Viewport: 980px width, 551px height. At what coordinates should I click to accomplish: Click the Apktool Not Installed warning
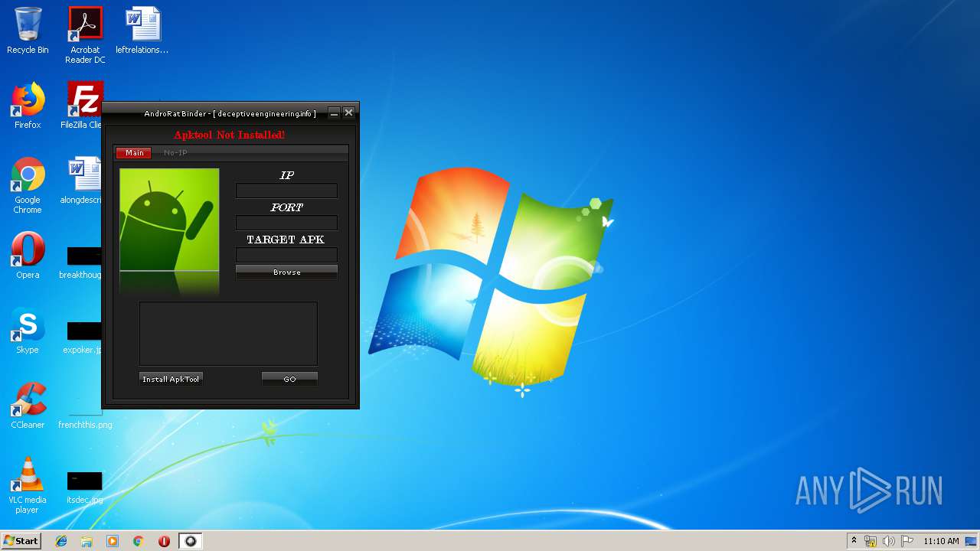coord(229,135)
